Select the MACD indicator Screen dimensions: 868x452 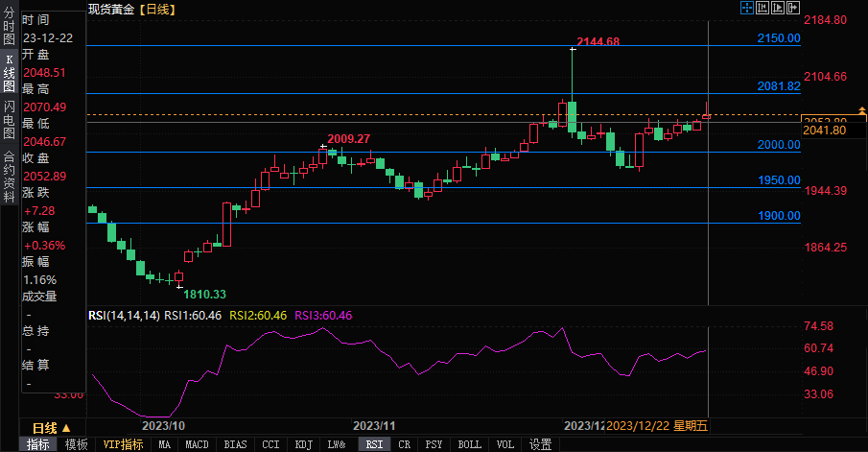(197, 444)
